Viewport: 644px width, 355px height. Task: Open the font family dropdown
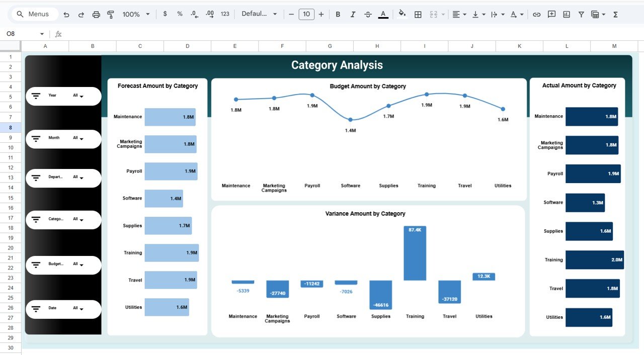pyautogui.click(x=259, y=14)
